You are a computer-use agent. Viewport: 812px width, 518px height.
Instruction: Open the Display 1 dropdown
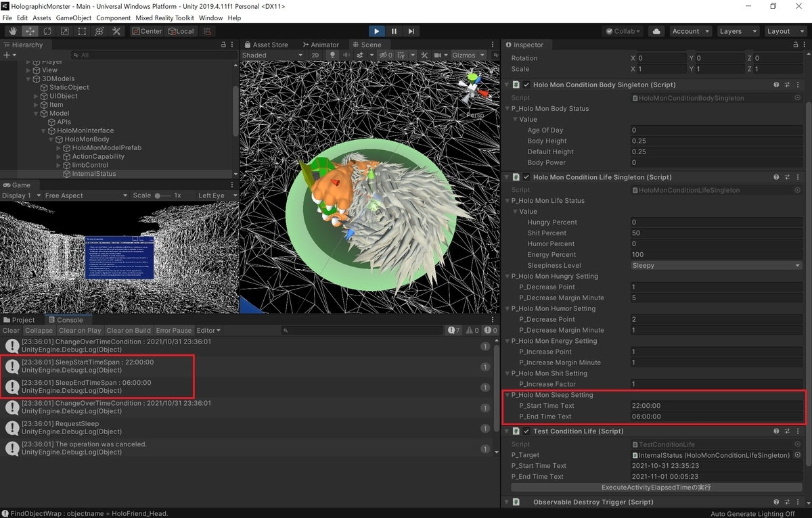[20, 195]
